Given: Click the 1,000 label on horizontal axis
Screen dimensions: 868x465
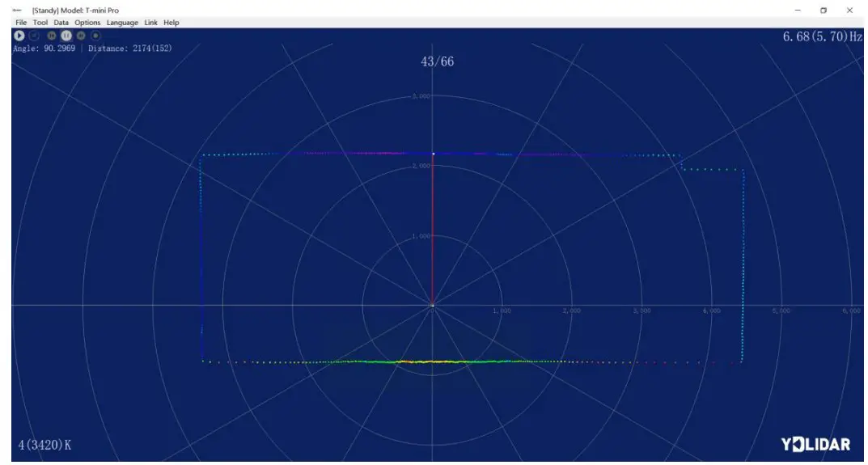Looking at the screenshot, I should click(x=502, y=311).
